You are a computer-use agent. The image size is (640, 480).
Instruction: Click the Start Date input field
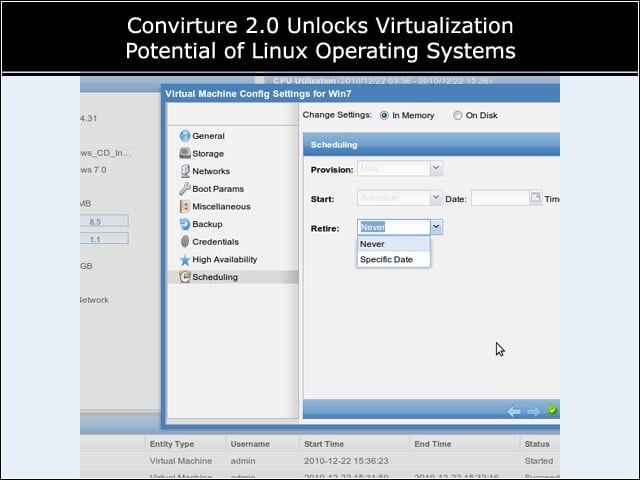point(500,198)
